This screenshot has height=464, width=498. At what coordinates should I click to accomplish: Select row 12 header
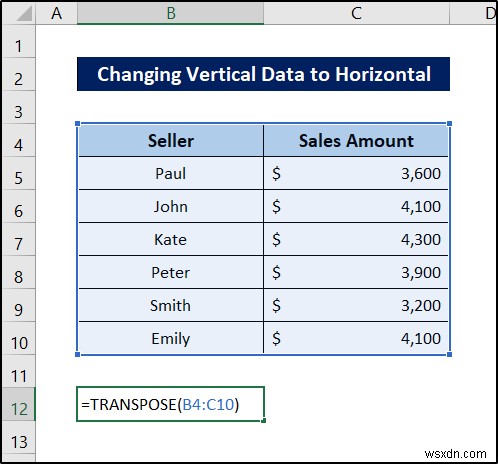tap(19, 404)
